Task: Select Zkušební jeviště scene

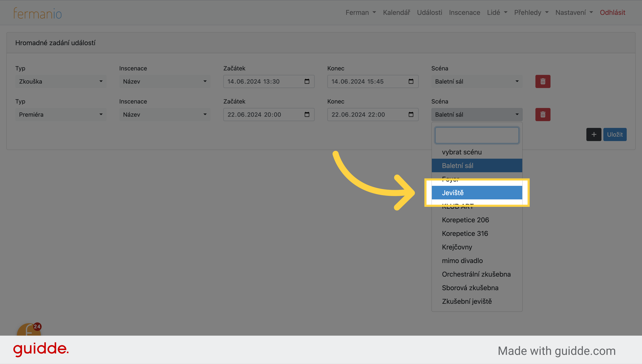Action: point(477,301)
